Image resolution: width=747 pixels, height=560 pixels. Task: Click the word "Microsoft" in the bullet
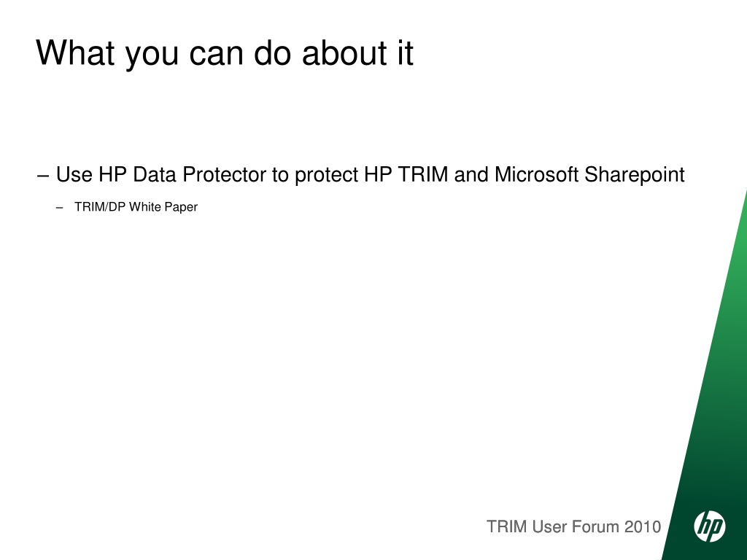[x=536, y=174]
